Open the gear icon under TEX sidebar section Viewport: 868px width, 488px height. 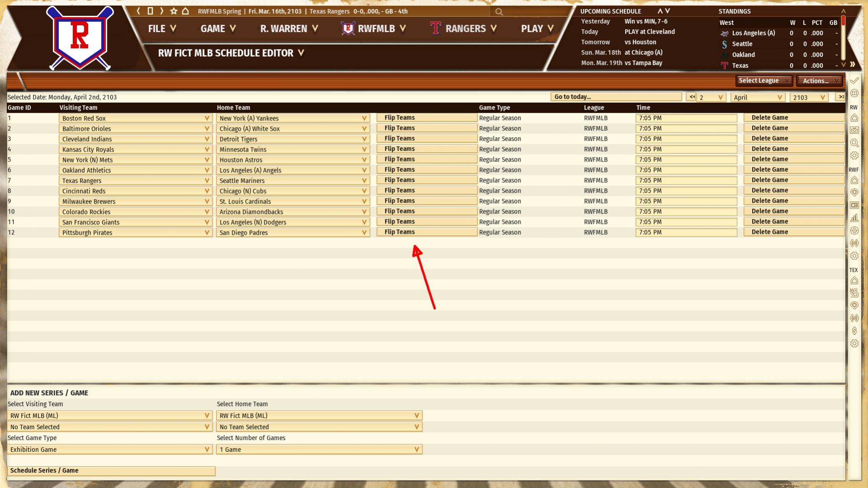coord(854,344)
